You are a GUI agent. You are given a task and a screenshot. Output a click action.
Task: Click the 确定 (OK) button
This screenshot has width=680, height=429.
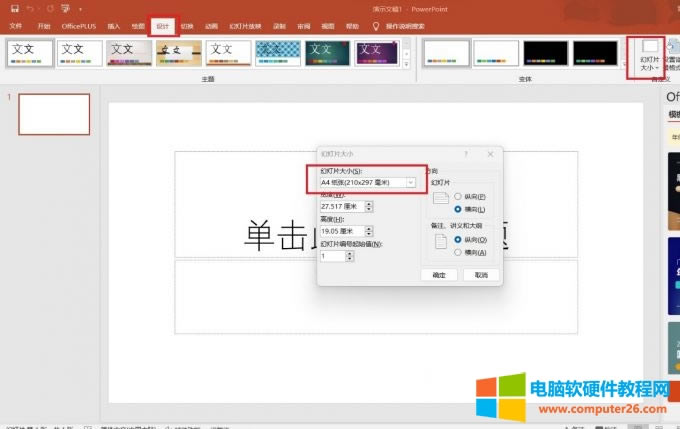point(439,274)
